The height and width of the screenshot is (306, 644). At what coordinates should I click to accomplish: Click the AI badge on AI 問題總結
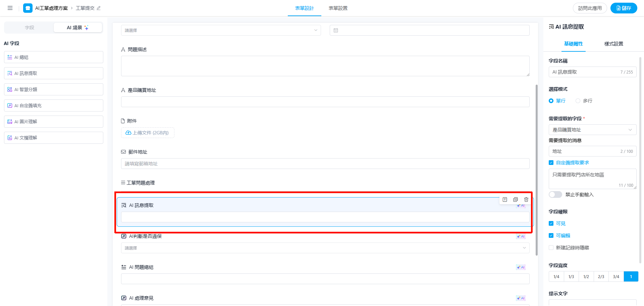(x=521, y=267)
